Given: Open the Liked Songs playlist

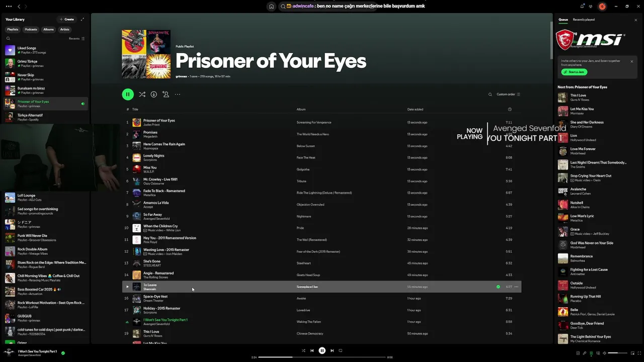Looking at the screenshot, I should pos(46,50).
